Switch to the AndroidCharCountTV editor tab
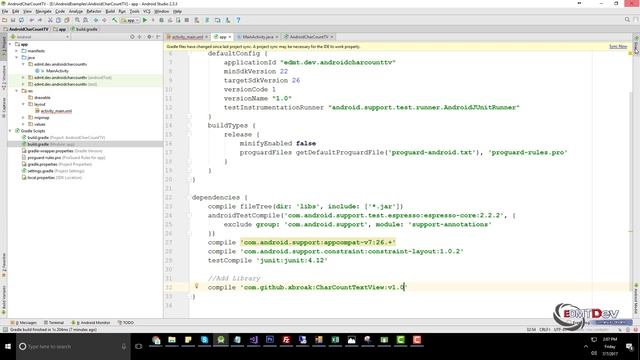 coord(309,37)
